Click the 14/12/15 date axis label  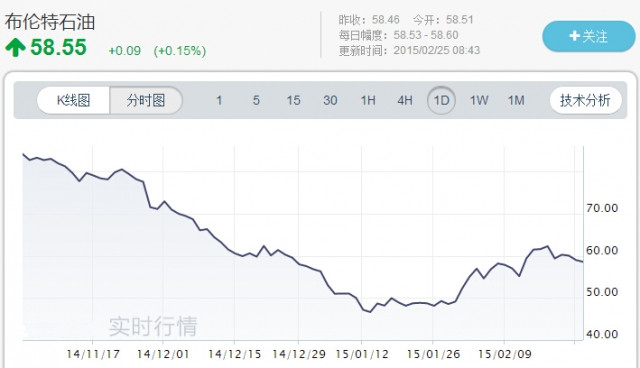(x=234, y=354)
